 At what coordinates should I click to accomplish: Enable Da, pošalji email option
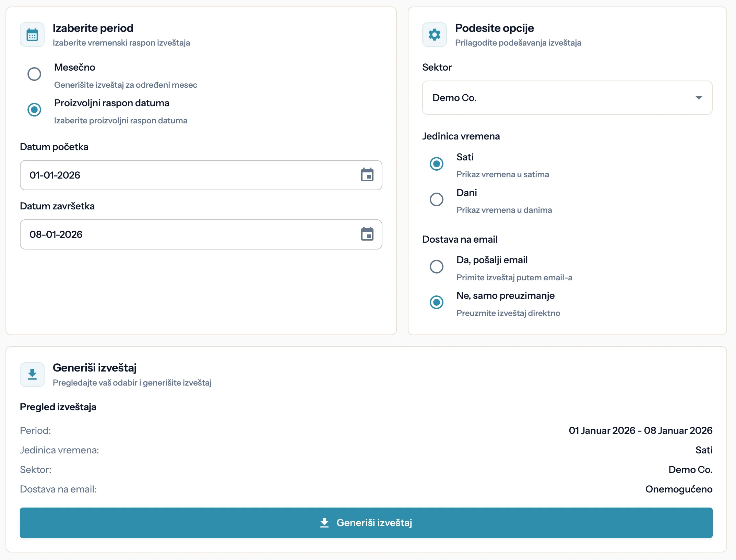click(x=436, y=267)
